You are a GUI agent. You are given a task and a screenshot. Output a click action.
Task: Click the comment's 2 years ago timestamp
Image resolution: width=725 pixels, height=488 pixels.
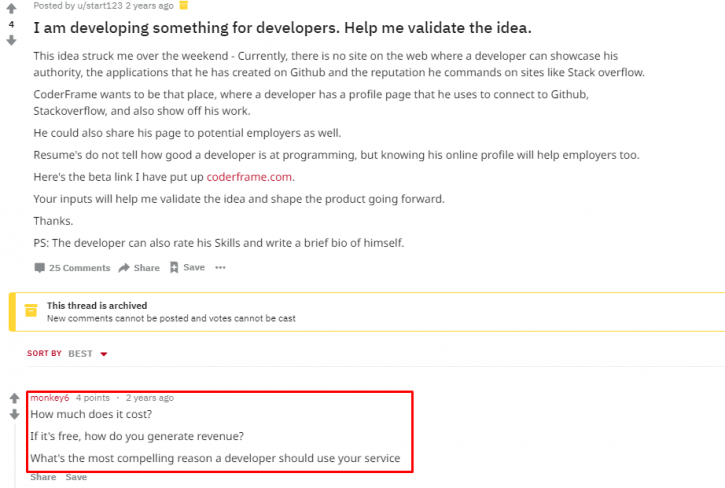pos(150,398)
